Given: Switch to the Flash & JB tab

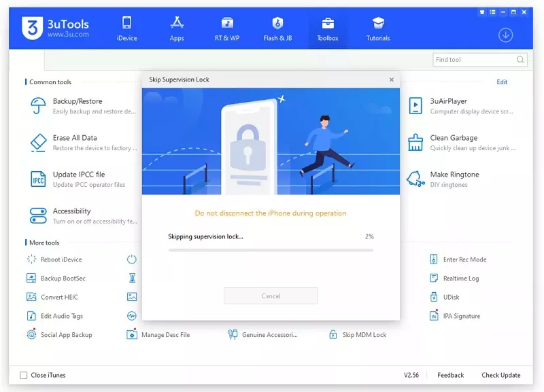Looking at the screenshot, I should tap(277, 29).
